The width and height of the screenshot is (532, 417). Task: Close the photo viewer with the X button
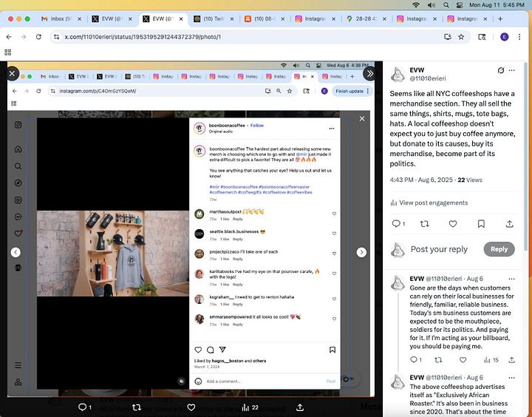(x=13, y=73)
